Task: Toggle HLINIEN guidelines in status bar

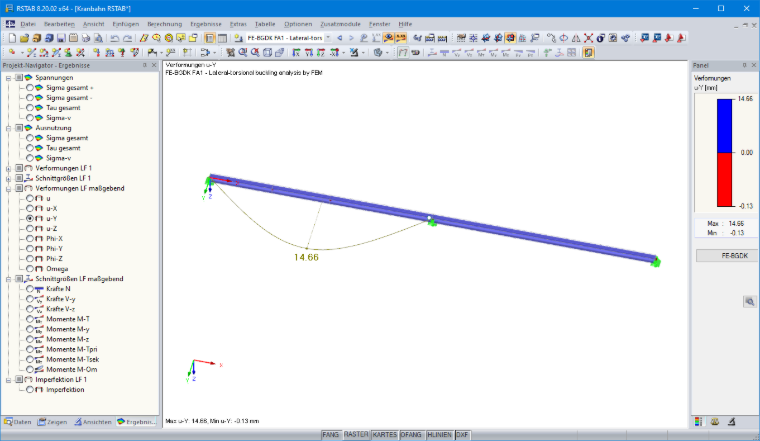Action: pyautogui.click(x=440, y=435)
